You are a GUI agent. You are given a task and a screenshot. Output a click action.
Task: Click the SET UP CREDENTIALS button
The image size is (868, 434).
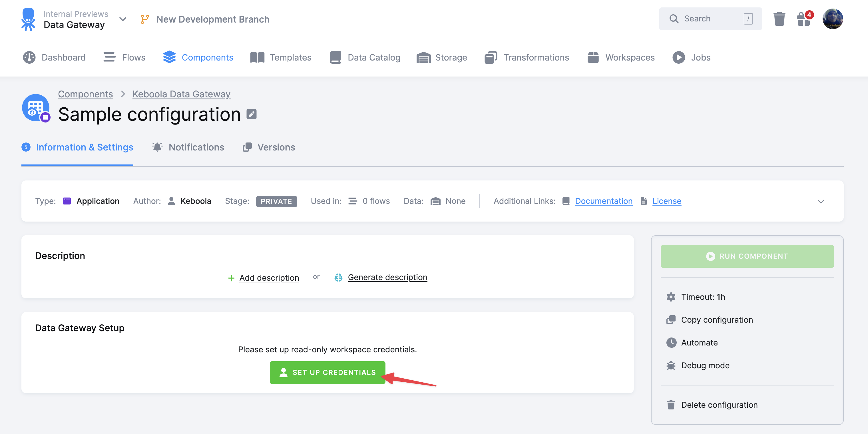click(x=327, y=372)
